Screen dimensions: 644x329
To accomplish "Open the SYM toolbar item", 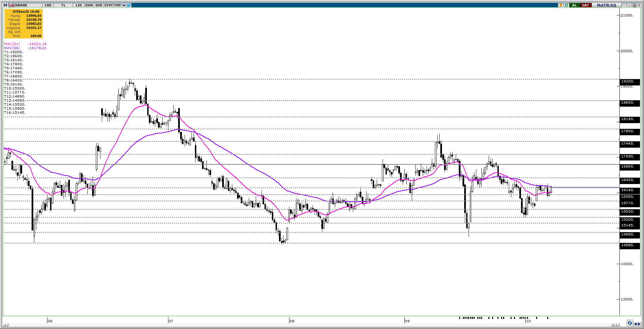I will click(108, 5).
